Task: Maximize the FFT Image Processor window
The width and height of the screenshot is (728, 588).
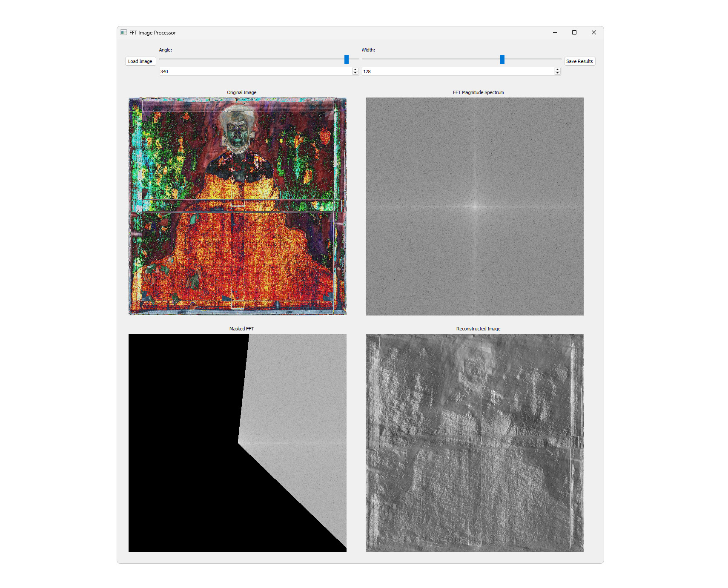Action: 574,32
